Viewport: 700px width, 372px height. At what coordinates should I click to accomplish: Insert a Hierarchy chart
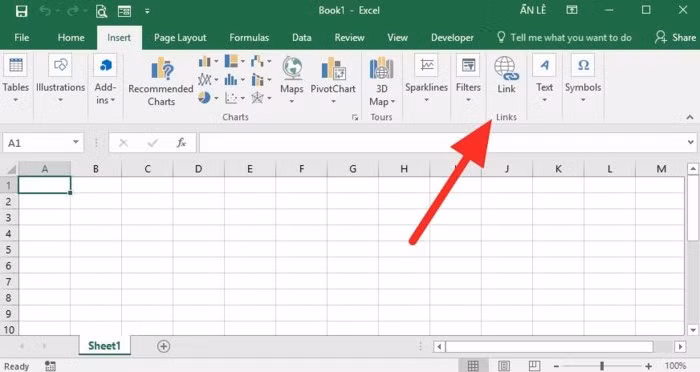coord(234,61)
